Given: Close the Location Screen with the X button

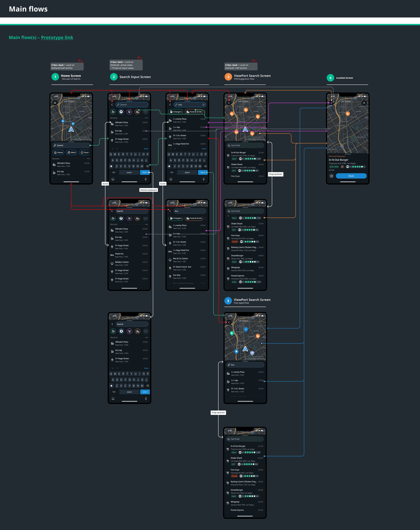Looking at the screenshot, I should pos(364,103).
